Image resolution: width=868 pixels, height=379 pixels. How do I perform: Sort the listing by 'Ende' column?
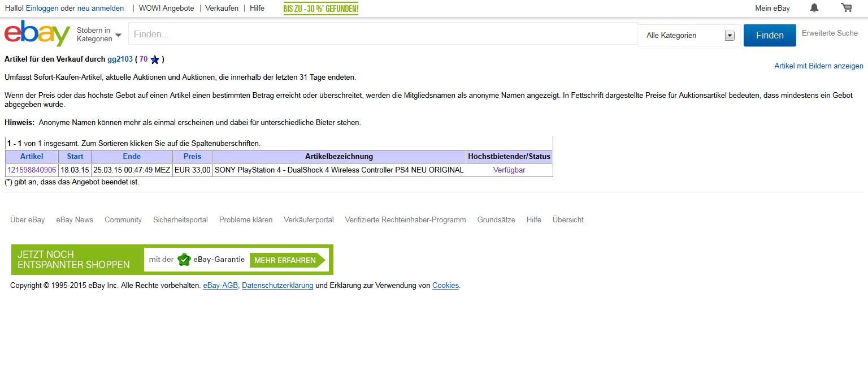pos(132,157)
